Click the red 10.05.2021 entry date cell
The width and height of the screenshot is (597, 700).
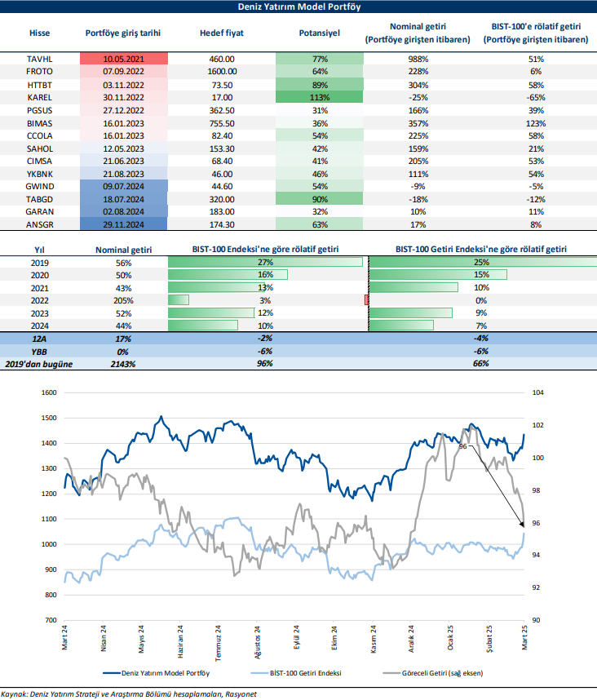pyautogui.click(x=124, y=59)
